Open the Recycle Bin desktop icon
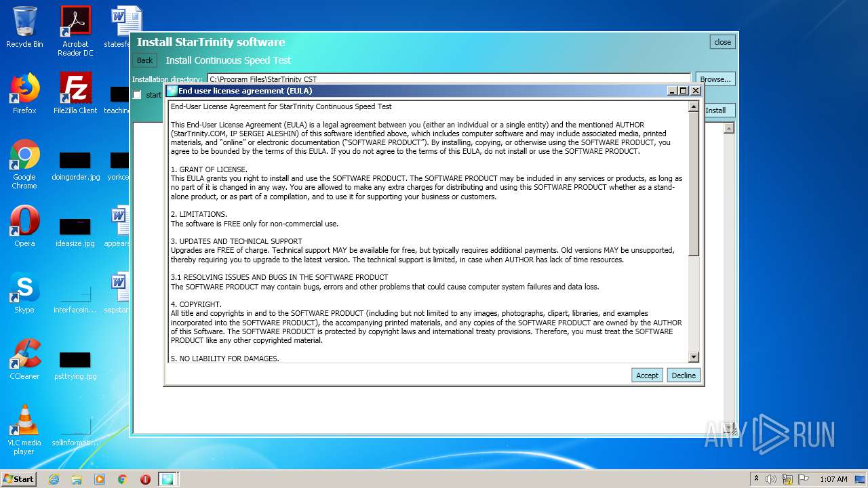868x488 pixels. click(x=24, y=28)
